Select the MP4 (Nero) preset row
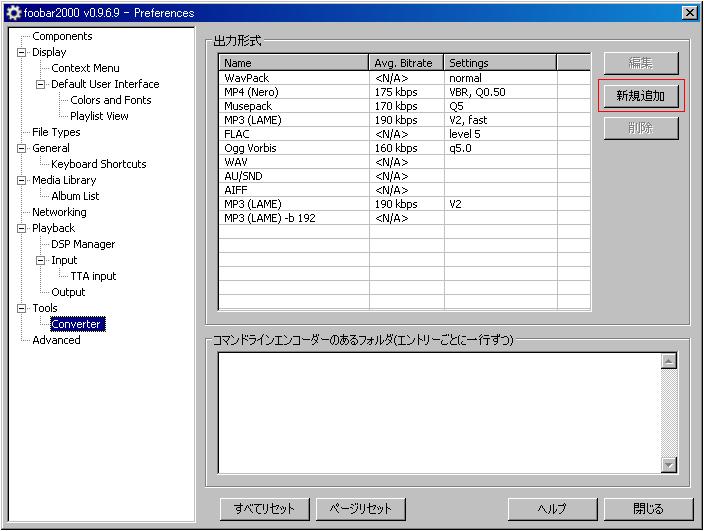The height and width of the screenshot is (531, 704). (405, 92)
